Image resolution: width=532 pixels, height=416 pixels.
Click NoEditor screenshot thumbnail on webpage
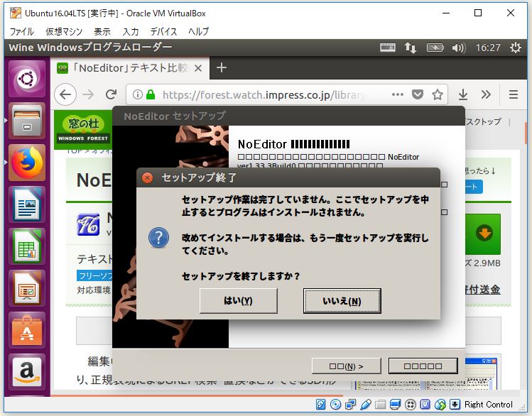coord(425,372)
